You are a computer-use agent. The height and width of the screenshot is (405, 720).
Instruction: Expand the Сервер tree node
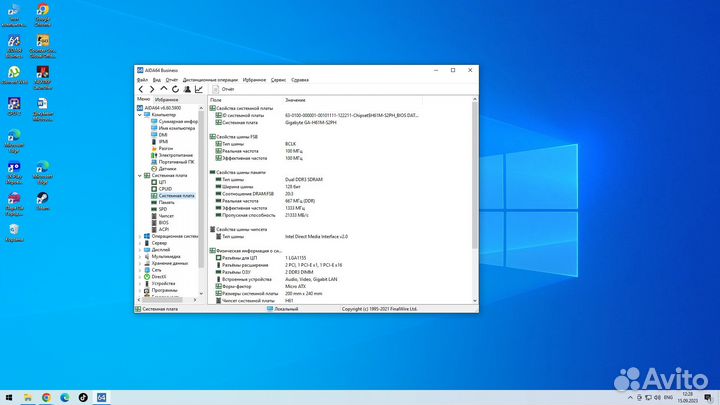point(140,243)
